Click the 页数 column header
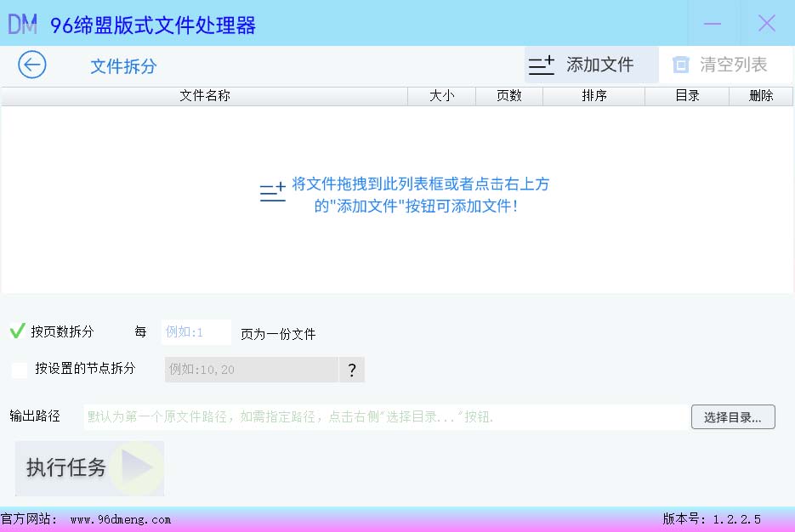 [x=509, y=96]
